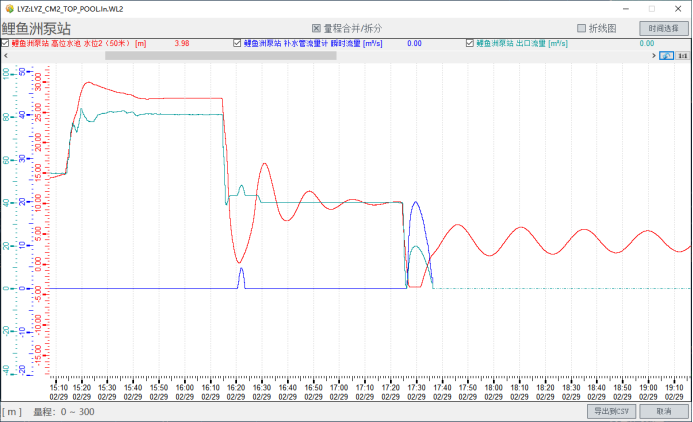Click the legend scrollbar's left arrow

point(4,56)
